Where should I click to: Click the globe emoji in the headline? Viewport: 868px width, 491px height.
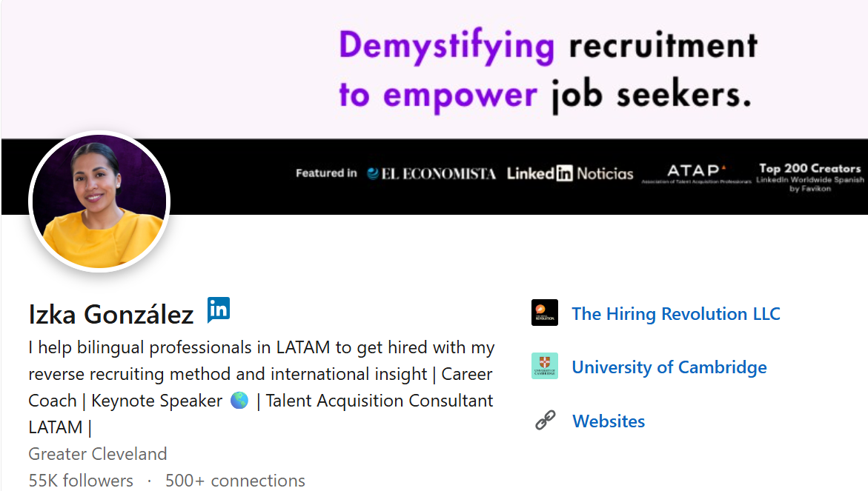point(239,401)
